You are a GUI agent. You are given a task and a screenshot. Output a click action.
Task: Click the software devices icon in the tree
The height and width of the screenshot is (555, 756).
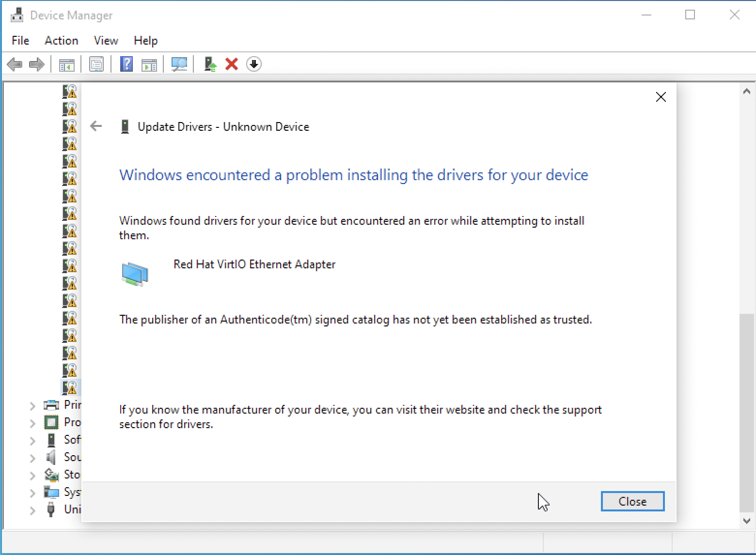tap(51, 440)
